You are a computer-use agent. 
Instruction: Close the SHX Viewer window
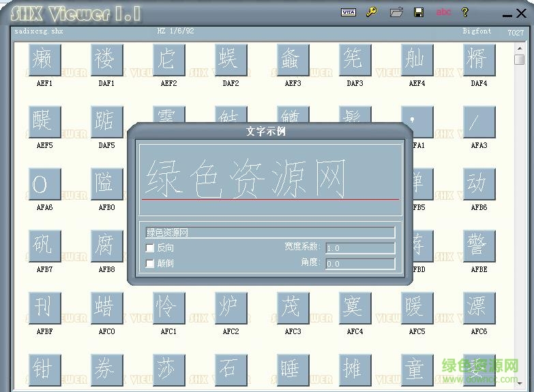point(523,14)
